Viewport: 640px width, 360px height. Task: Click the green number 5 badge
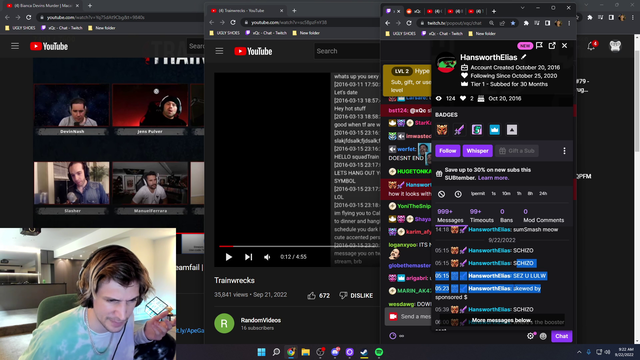point(477,130)
